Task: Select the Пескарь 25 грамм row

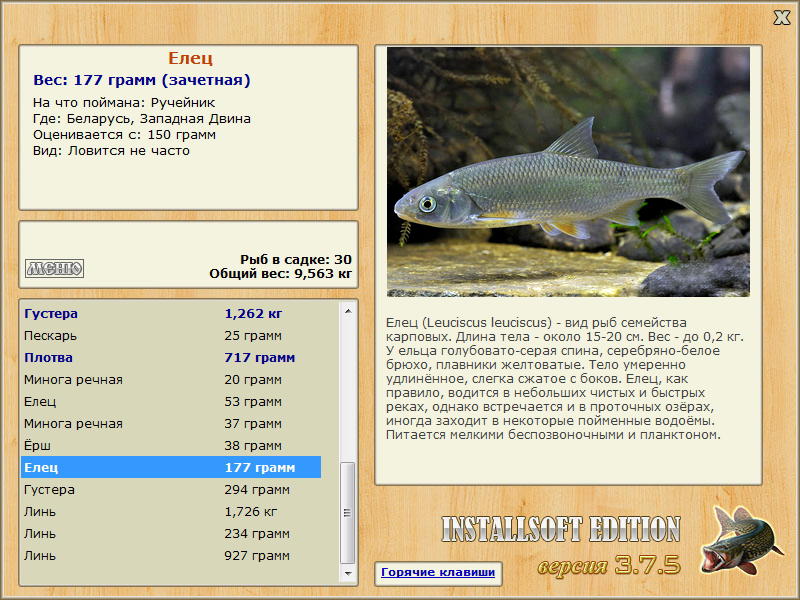Action: (x=171, y=335)
